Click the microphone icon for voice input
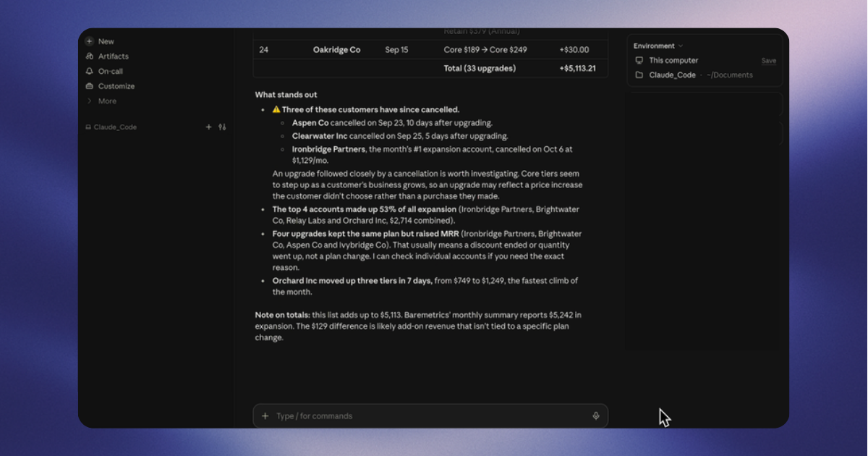Image resolution: width=868 pixels, height=456 pixels. point(596,416)
